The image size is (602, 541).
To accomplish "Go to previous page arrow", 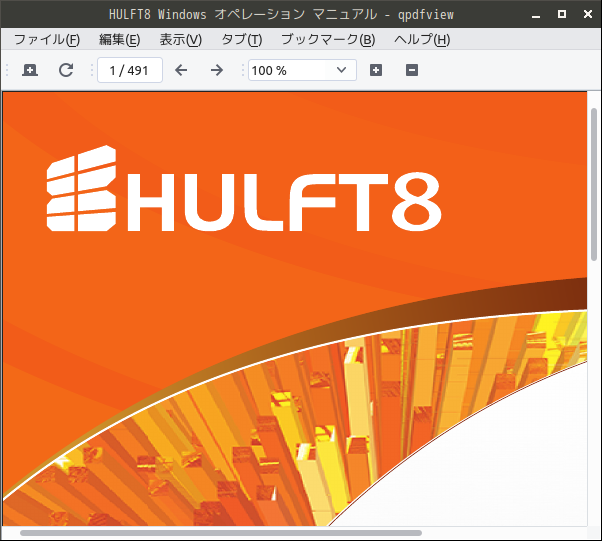I will click(x=181, y=70).
